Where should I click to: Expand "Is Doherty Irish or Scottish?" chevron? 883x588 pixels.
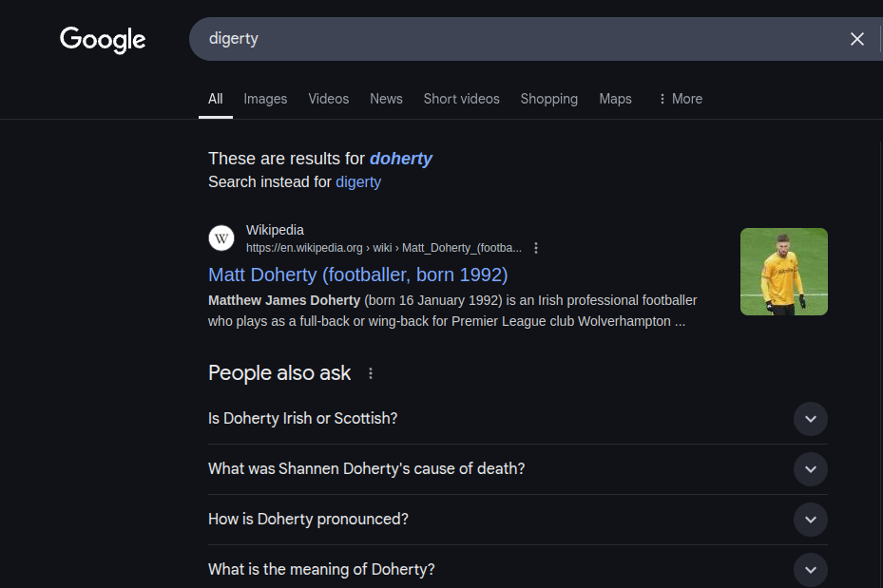click(x=811, y=419)
